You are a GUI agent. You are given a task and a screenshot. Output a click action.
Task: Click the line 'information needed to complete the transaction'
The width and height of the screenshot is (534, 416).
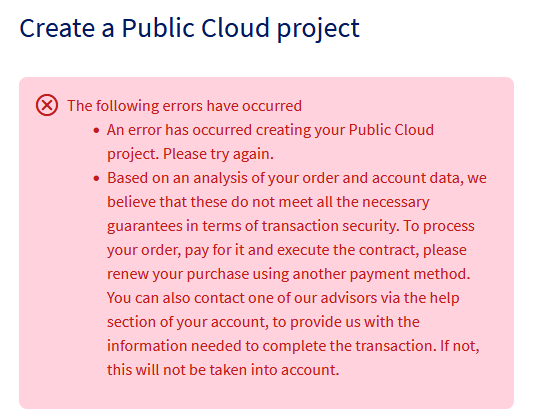293,346
